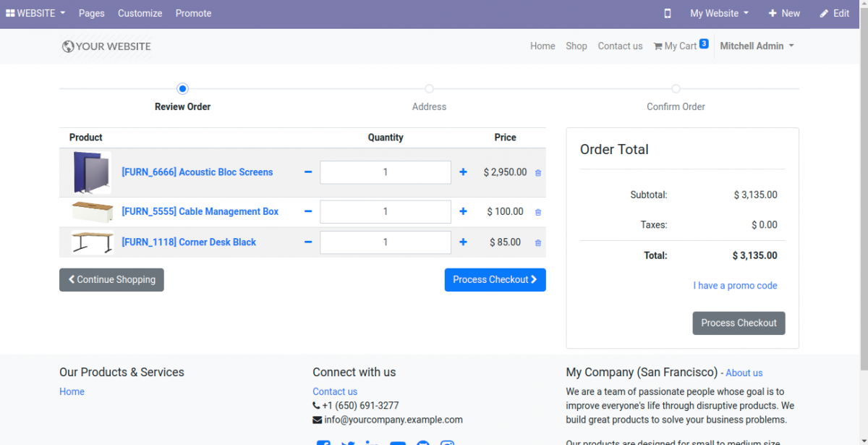Click the Instagram icon in footer
868x445 pixels.
[x=447, y=443]
